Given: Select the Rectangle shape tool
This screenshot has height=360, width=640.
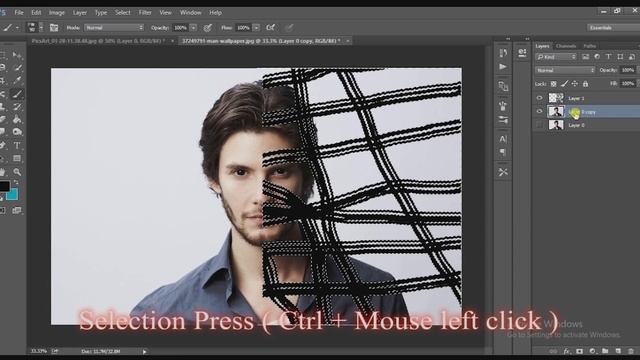Looking at the screenshot, I should coord(17,158).
